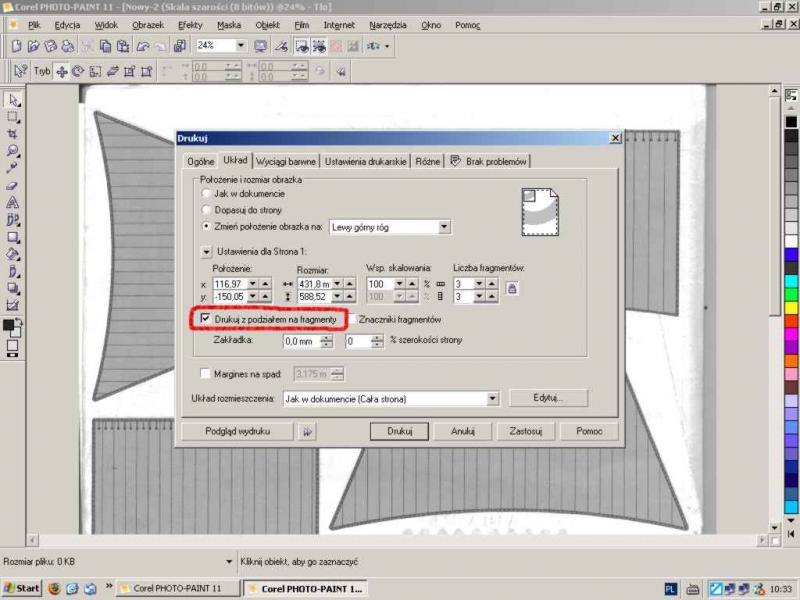The width and height of the screenshot is (800, 600).
Task: Open the 100 scaling factor dropdown arrow
Action: [399, 284]
